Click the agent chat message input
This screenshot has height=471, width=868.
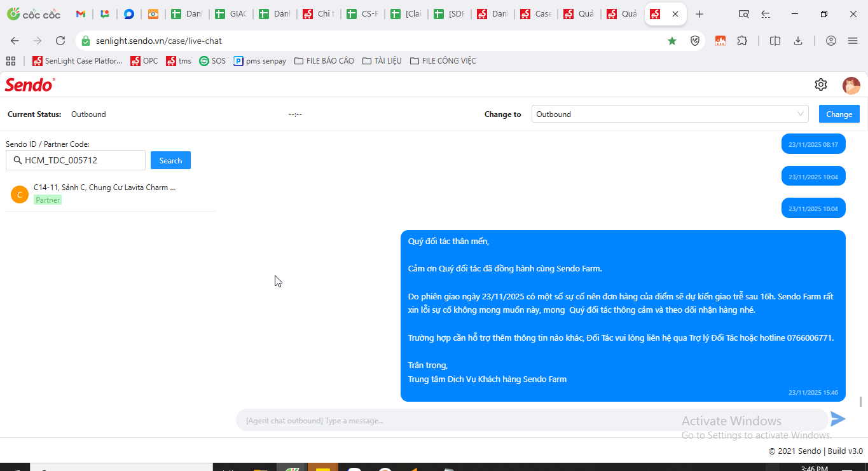coord(532,420)
